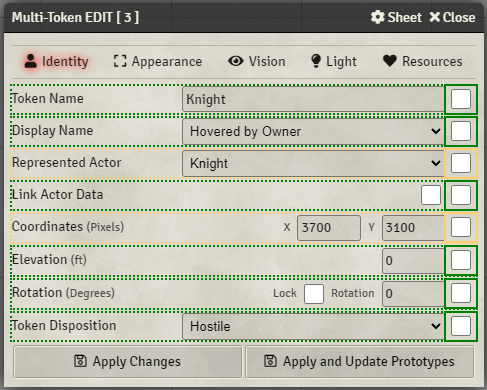The image size is (487, 390).
Task: Click the Elevation input field
Action: coord(413,261)
